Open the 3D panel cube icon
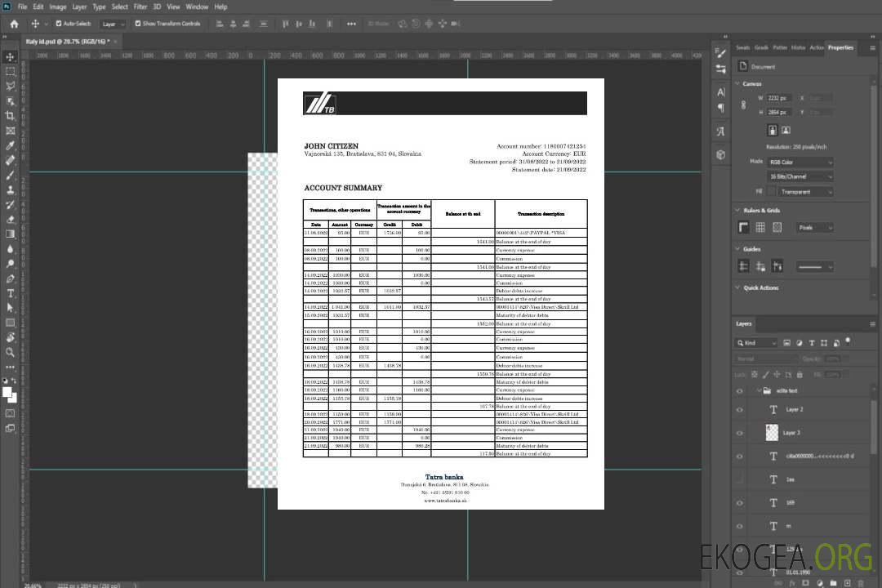The height and width of the screenshot is (588, 882). point(720,154)
